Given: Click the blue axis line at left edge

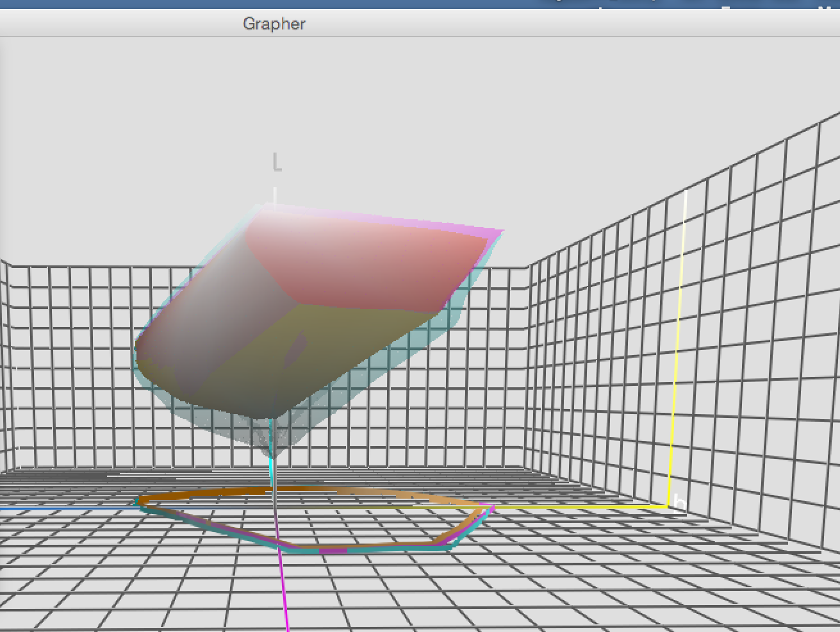Looking at the screenshot, I should coord(67,509).
